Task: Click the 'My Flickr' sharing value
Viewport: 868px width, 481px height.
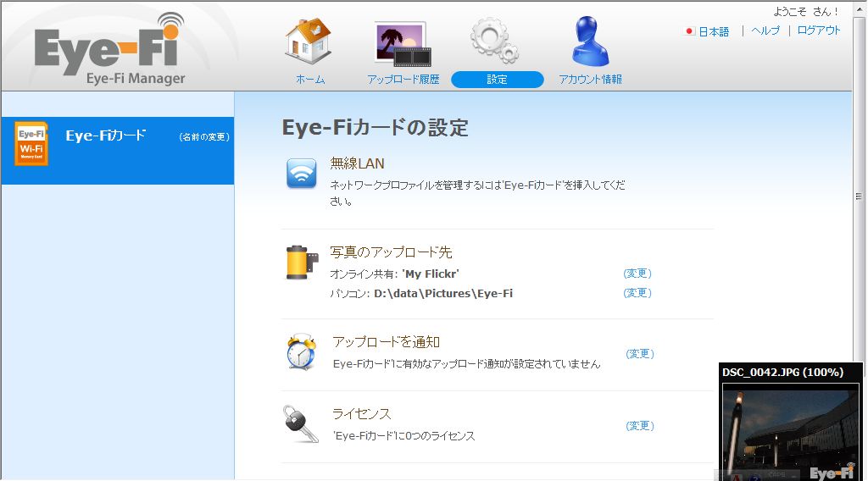Action: (430, 274)
